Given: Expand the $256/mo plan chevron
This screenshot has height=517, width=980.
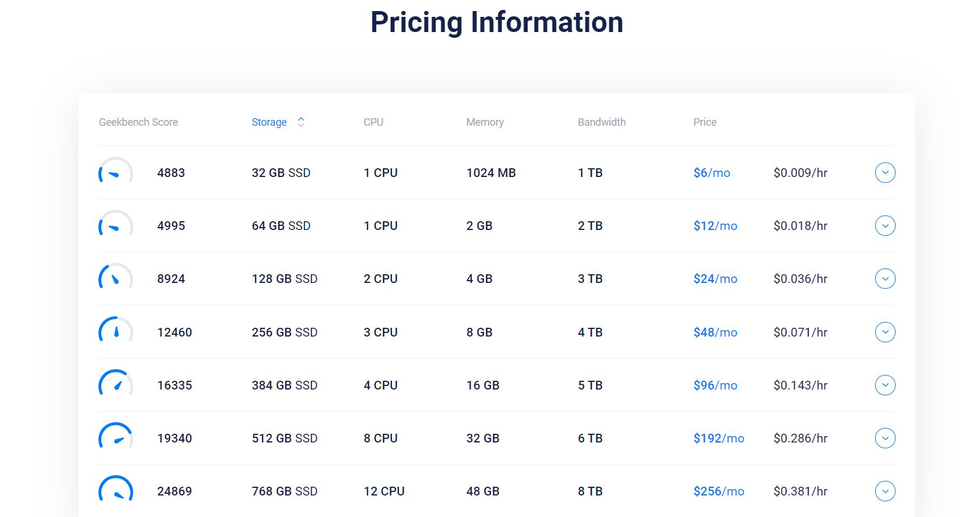Looking at the screenshot, I should pyautogui.click(x=885, y=491).
